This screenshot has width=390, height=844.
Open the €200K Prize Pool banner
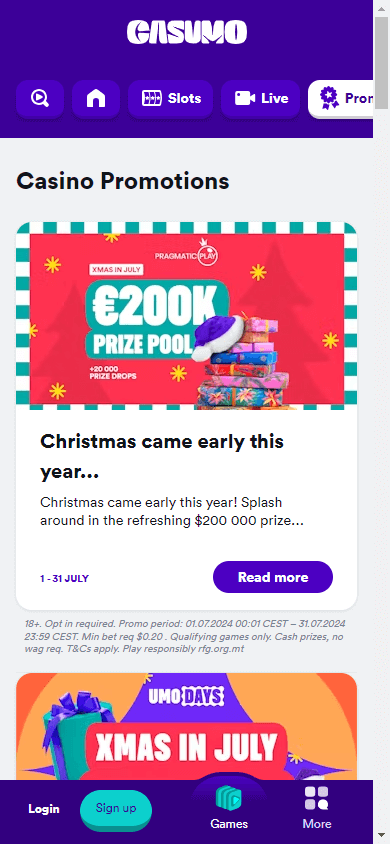coord(187,316)
